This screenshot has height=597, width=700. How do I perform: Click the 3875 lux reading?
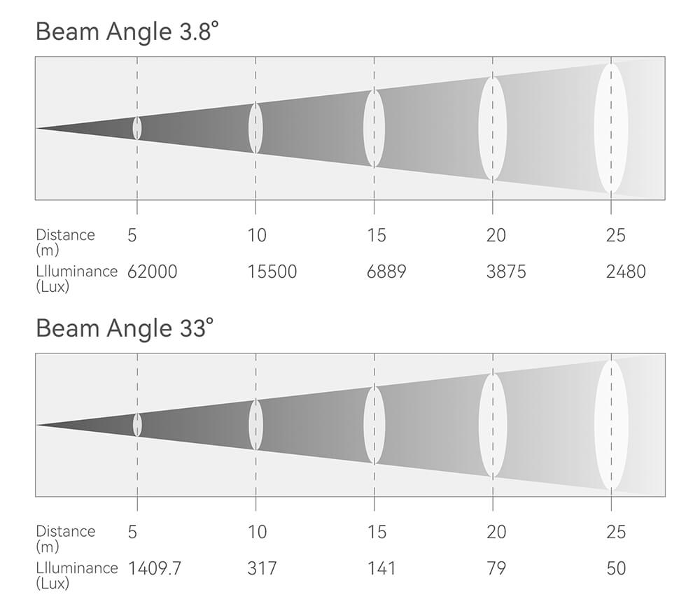505,272
